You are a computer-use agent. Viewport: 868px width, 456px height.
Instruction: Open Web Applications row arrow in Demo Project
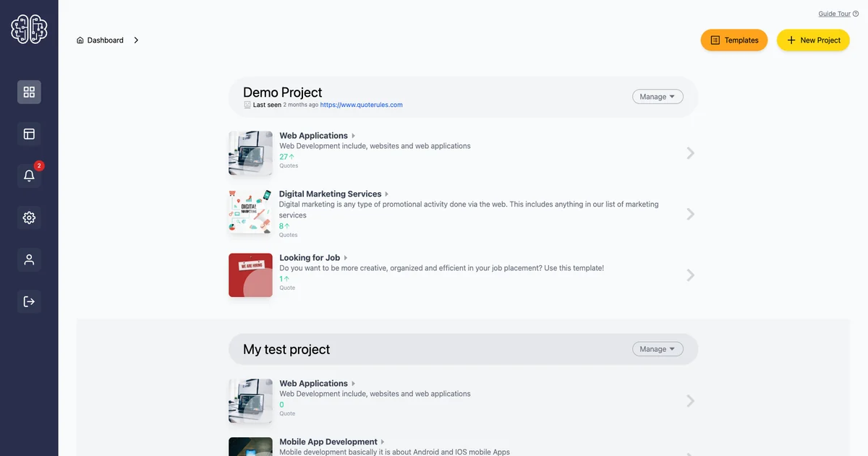pyautogui.click(x=690, y=153)
